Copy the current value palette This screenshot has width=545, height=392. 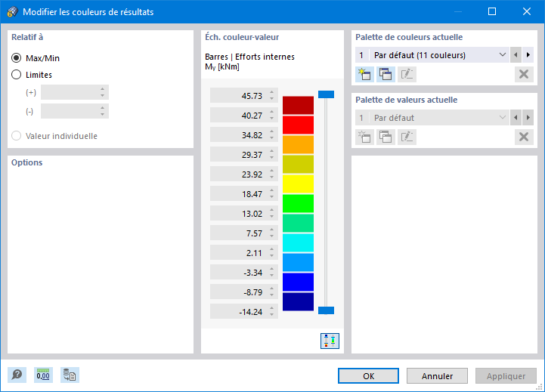pyautogui.click(x=386, y=137)
